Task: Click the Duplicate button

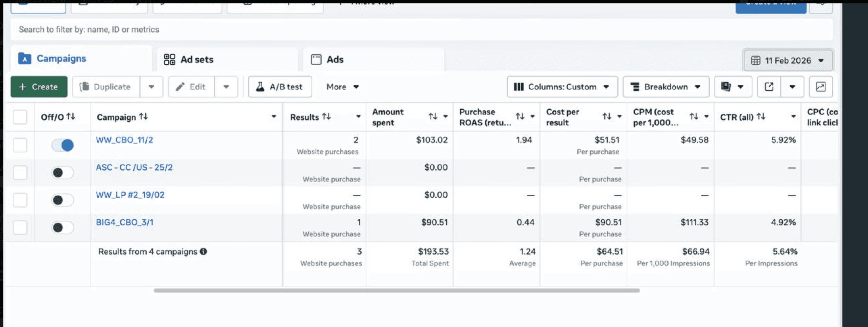Action: pos(106,87)
